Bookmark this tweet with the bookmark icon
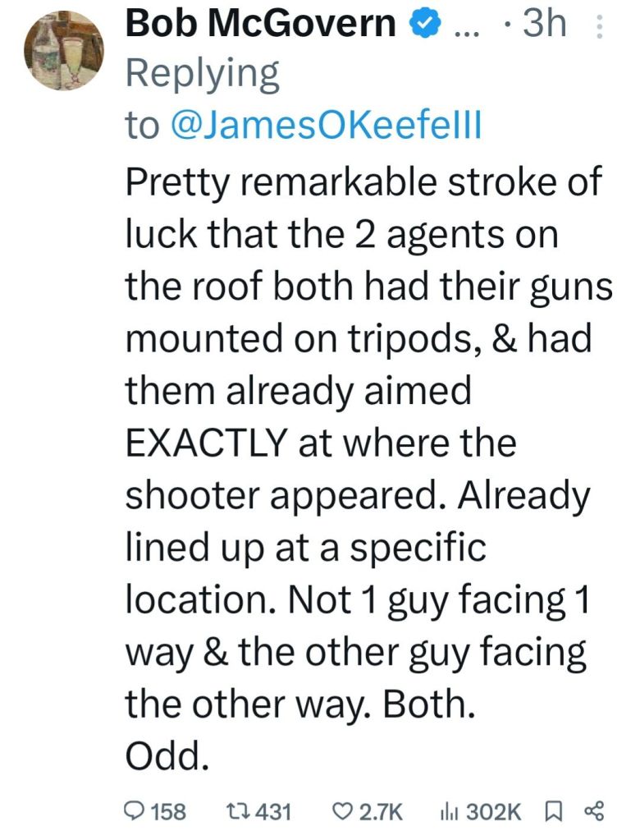 (552, 811)
